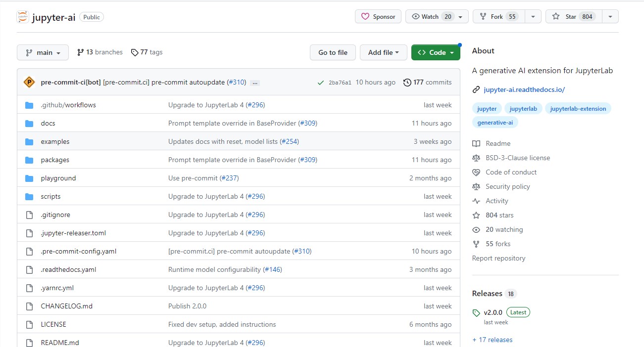
Task: Select the jupyterlab topic tag
Action: tap(524, 109)
